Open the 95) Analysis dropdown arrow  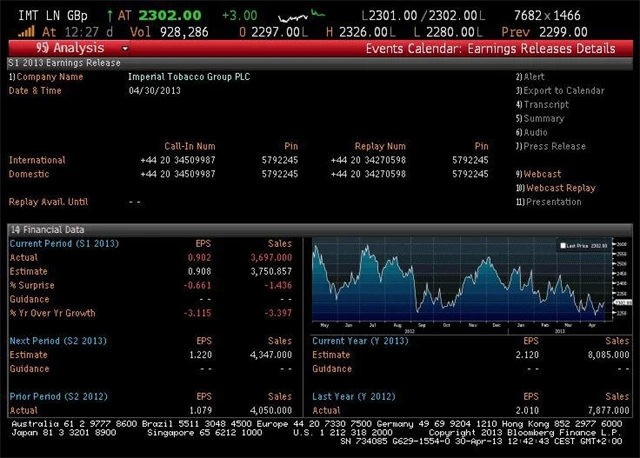click(125, 49)
